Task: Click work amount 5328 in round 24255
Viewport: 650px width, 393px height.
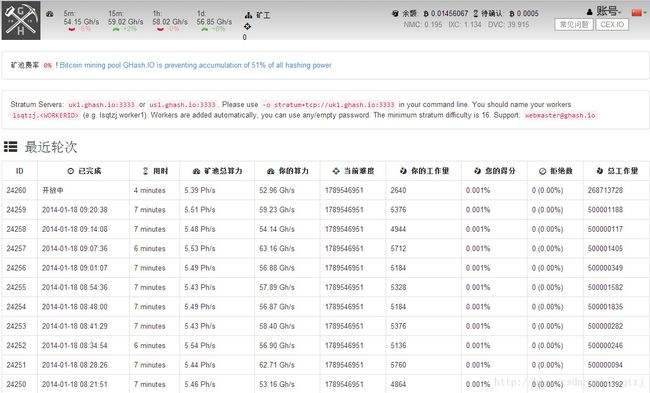Action: click(x=398, y=287)
